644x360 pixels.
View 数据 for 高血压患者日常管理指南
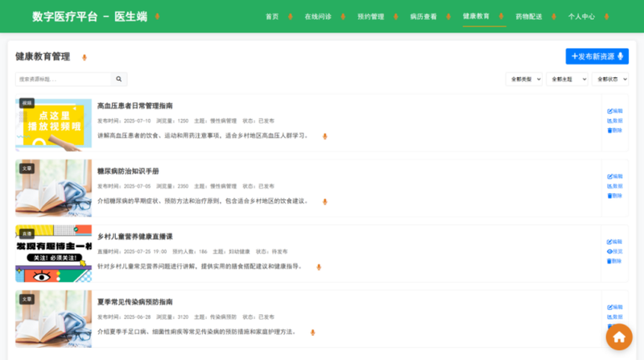point(615,121)
